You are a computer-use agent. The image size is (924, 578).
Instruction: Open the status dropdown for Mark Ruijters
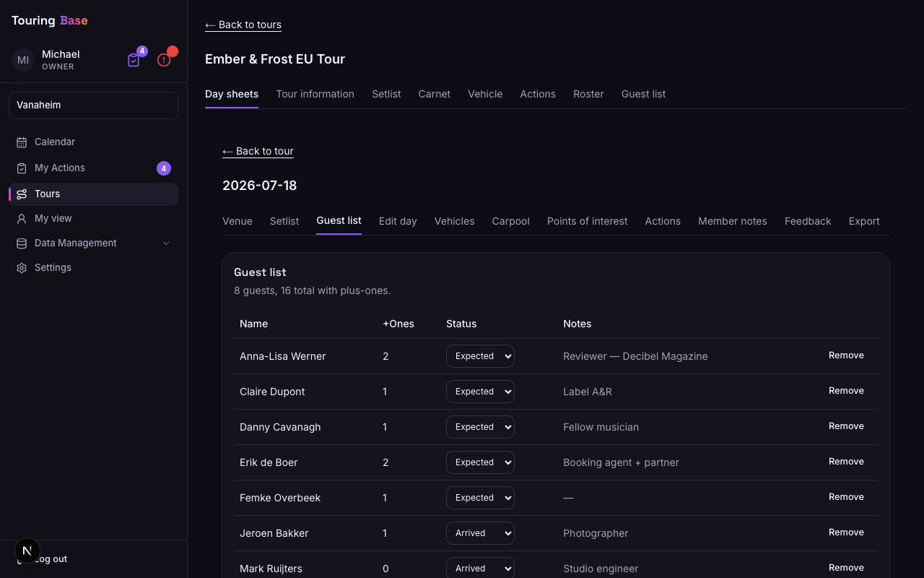[480, 568]
